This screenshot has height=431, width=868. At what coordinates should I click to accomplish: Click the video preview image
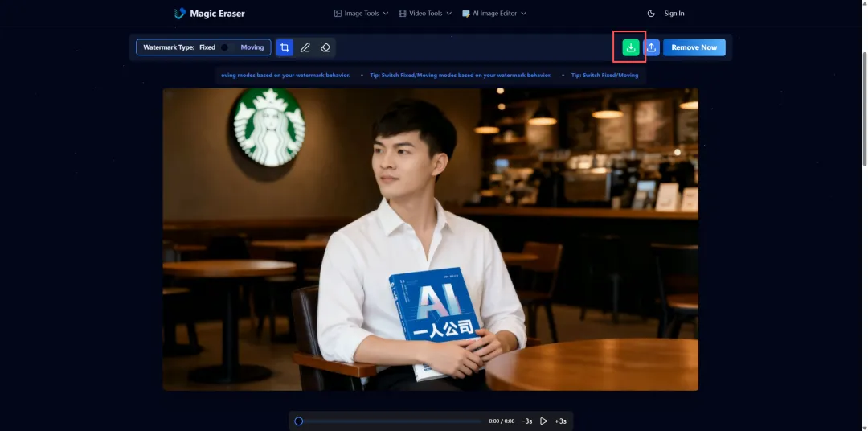(x=430, y=240)
